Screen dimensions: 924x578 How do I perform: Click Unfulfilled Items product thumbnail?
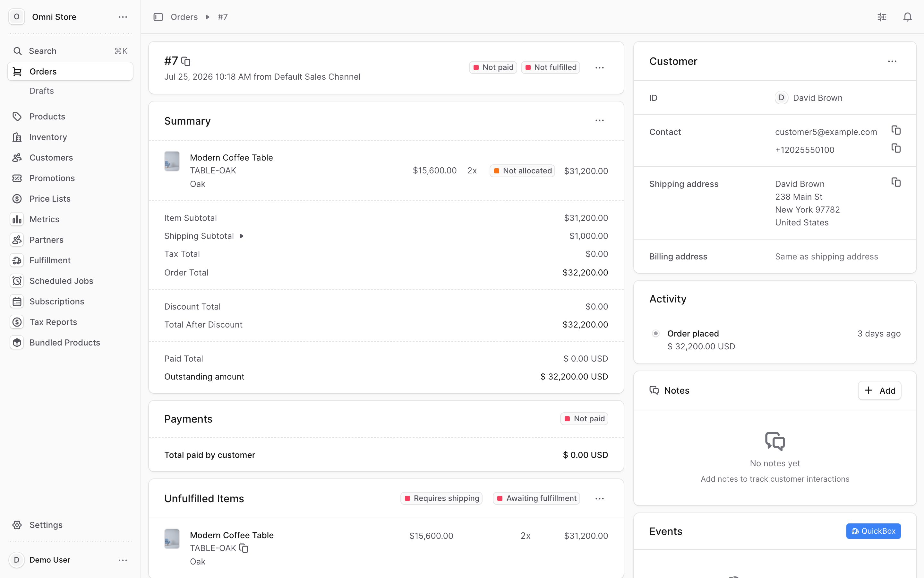tap(172, 539)
